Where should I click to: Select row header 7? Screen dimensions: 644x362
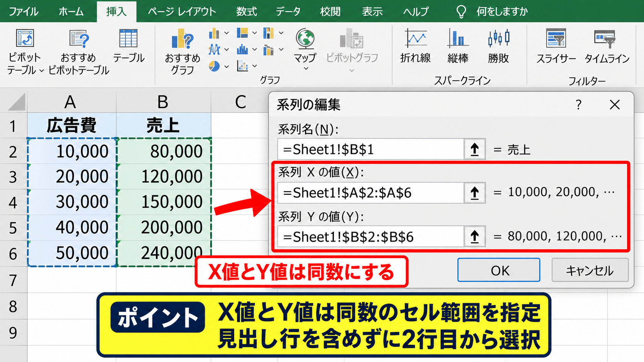pos(13,280)
